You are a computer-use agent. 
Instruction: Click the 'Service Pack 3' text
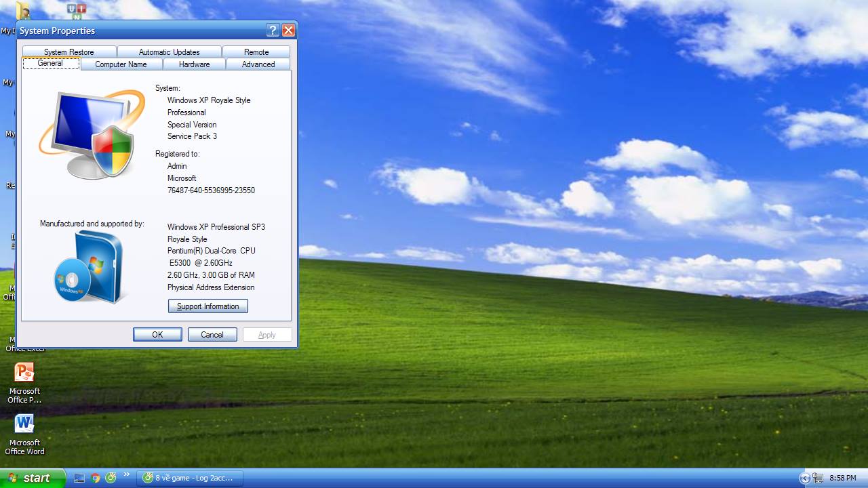193,136
